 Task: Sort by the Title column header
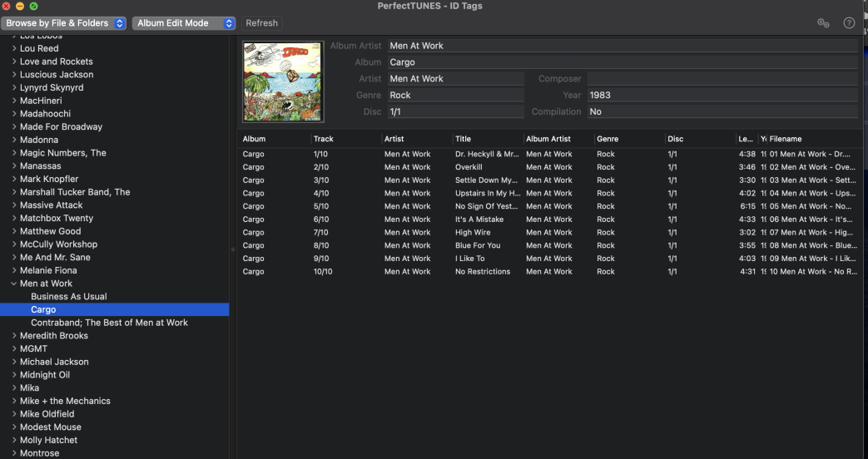point(486,139)
